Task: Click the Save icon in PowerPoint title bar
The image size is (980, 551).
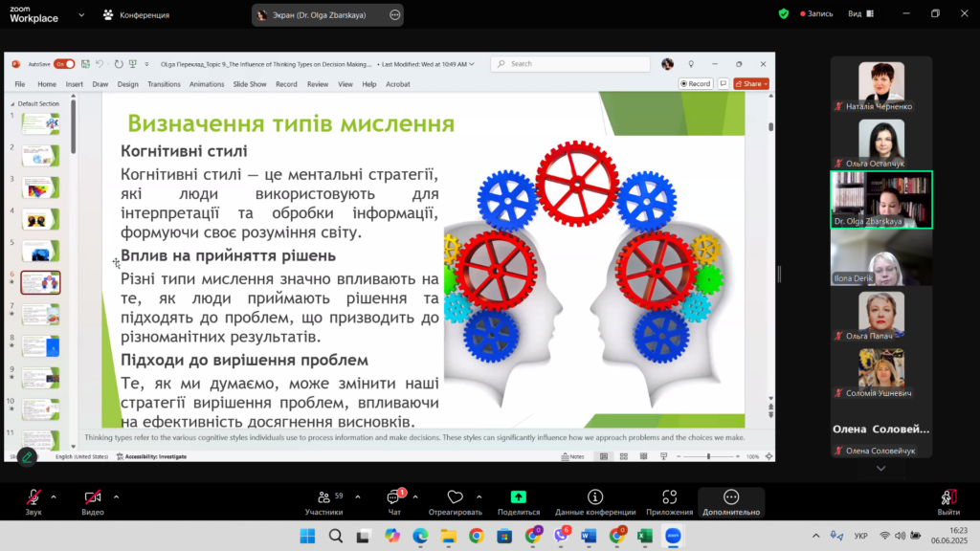Action: 85,64
